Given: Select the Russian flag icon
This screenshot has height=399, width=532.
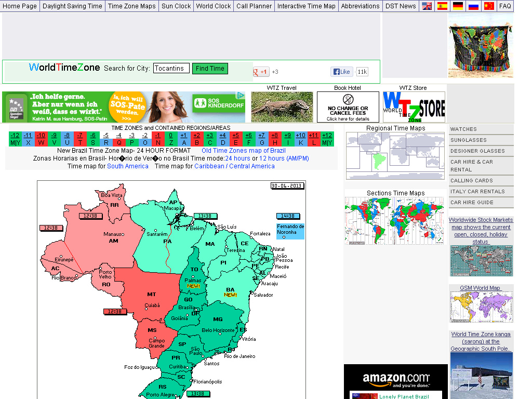Looking at the screenshot, I should click(x=473, y=6).
